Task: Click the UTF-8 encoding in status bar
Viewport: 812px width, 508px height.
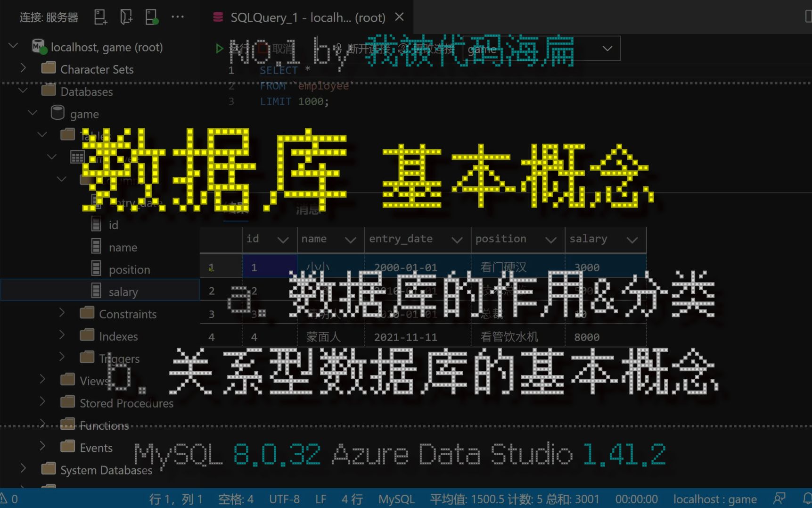Action: [x=284, y=499]
